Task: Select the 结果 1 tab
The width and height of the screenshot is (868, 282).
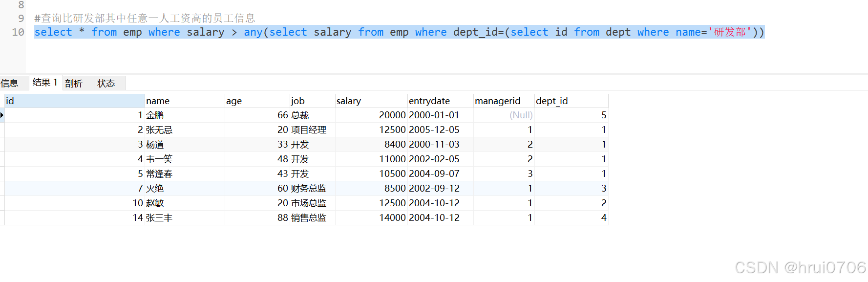Action: [x=45, y=83]
